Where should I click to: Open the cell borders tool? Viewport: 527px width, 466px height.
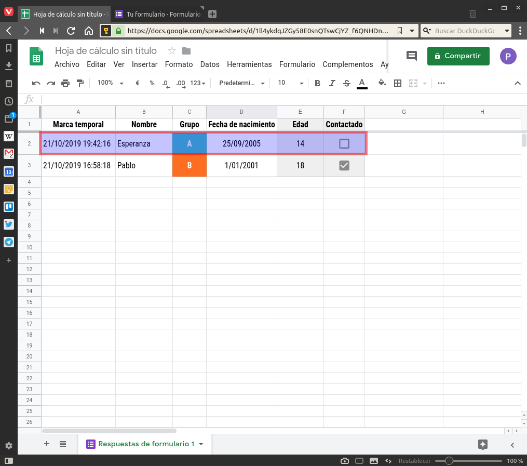(397, 83)
